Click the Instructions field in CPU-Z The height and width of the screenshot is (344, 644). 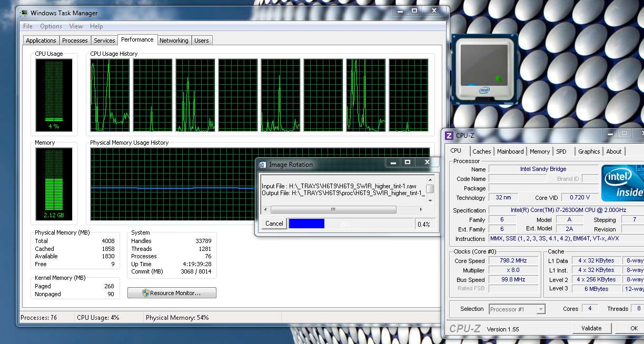coord(567,238)
